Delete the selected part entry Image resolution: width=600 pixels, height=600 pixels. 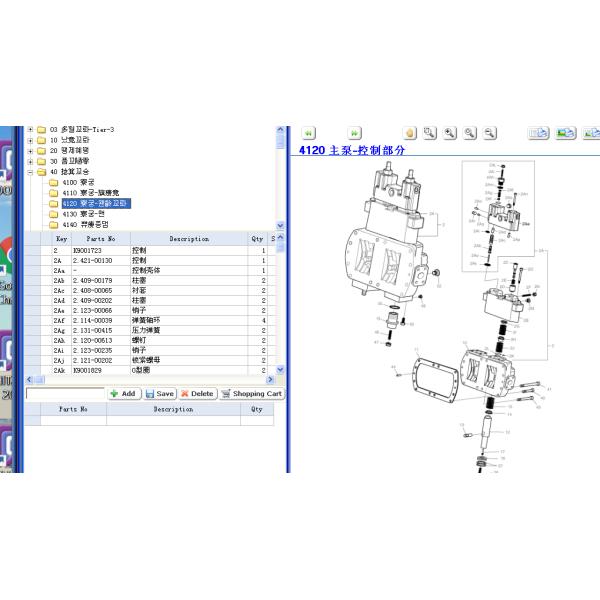coord(197,394)
